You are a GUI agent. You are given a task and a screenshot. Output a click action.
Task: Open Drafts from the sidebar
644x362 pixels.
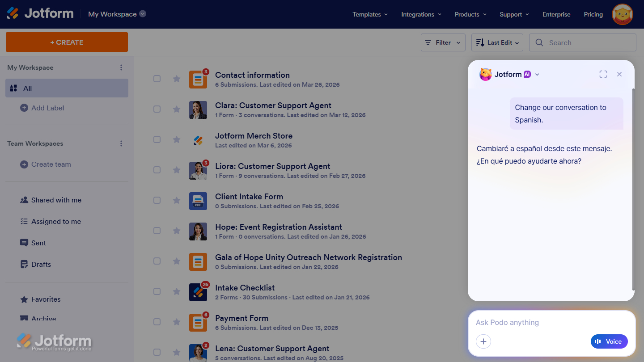coord(40,264)
